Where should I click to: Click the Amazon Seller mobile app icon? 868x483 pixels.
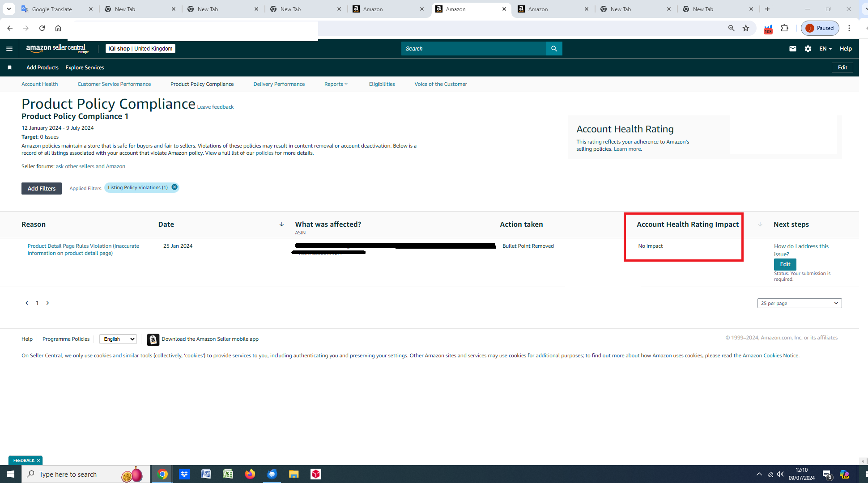(x=153, y=339)
